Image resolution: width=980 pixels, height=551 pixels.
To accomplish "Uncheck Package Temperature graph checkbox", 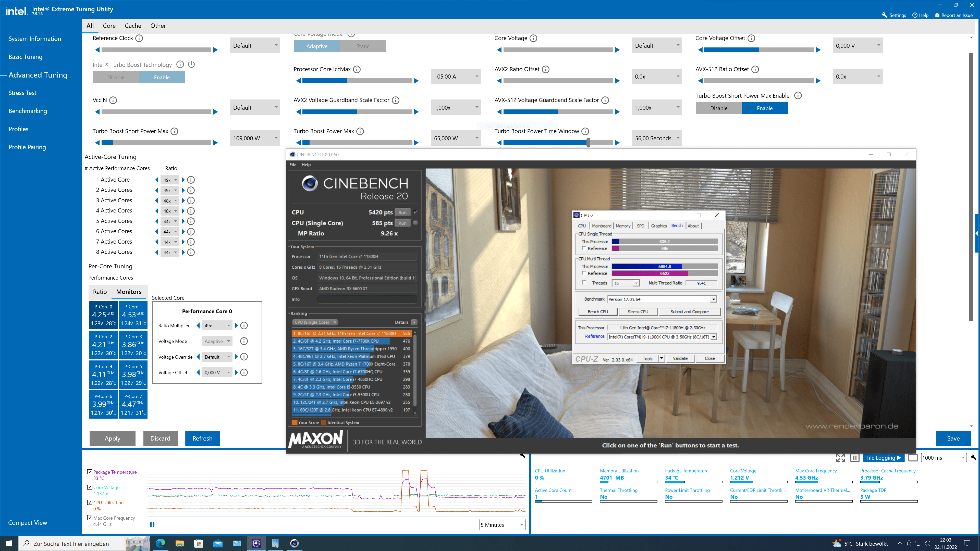I will tap(90, 472).
